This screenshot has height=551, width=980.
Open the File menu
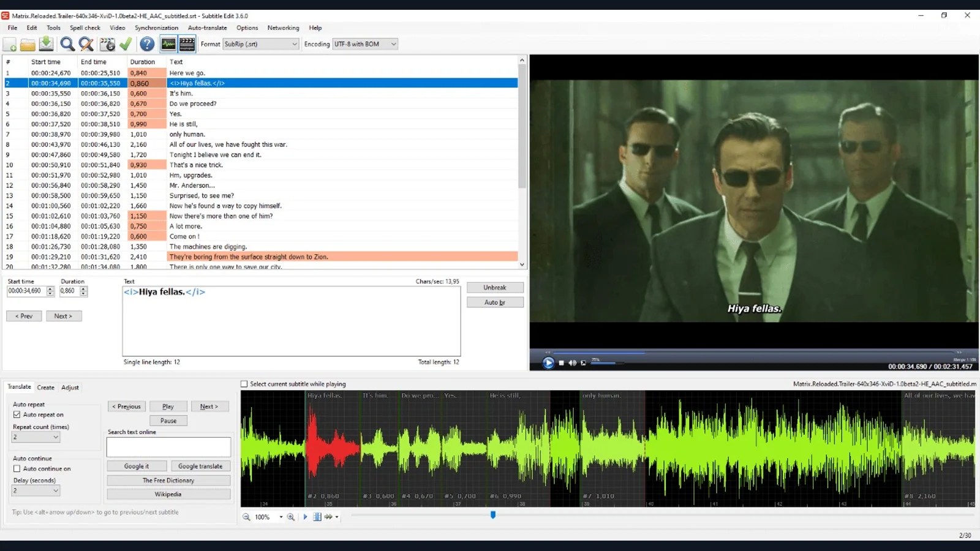tap(12, 28)
